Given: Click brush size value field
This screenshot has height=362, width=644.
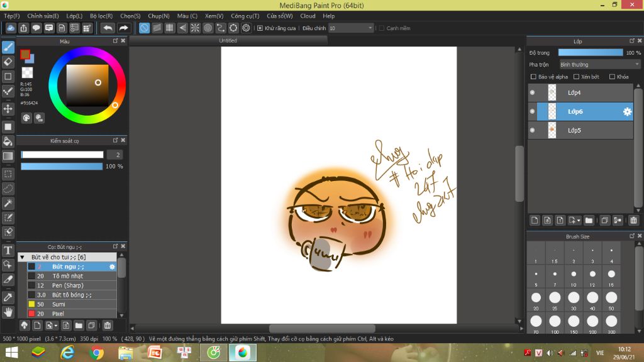Looking at the screenshot, I should point(115,155).
